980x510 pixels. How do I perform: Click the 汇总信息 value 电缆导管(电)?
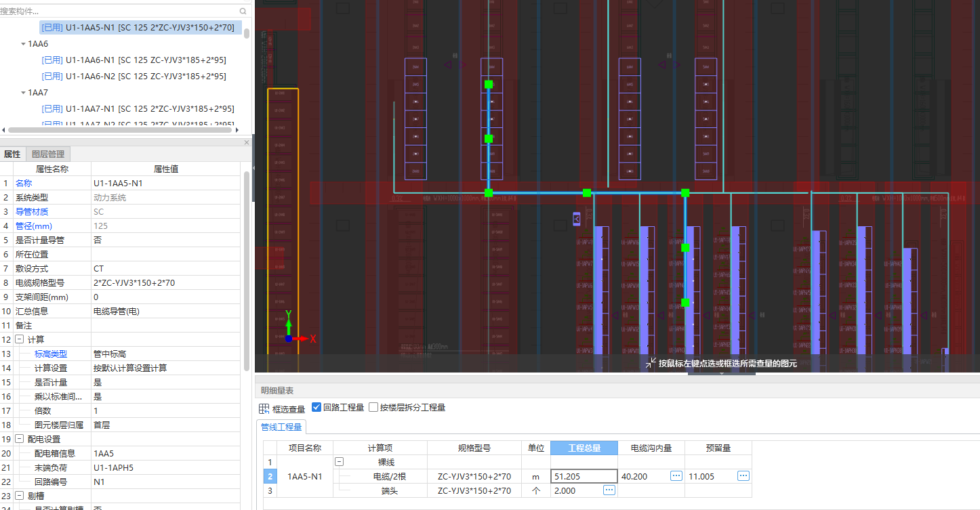[165, 311]
